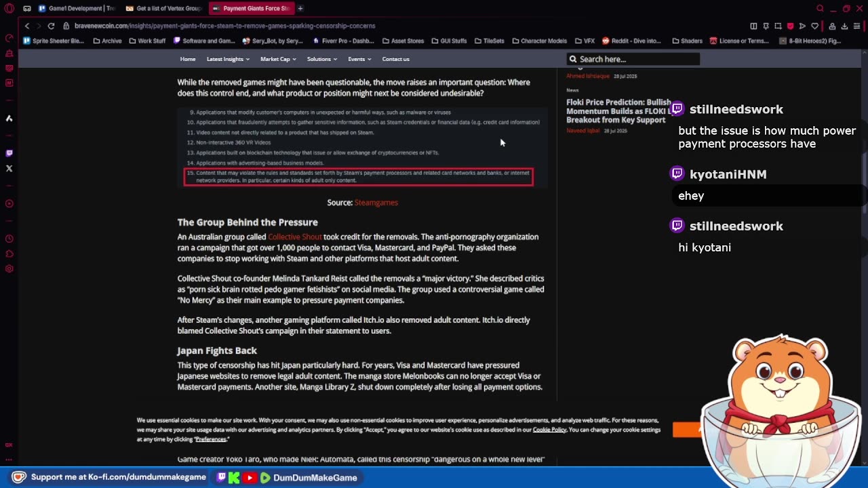The image size is (868, 488).
Task: Focus the Search here input field
Action: coord(633,59)
